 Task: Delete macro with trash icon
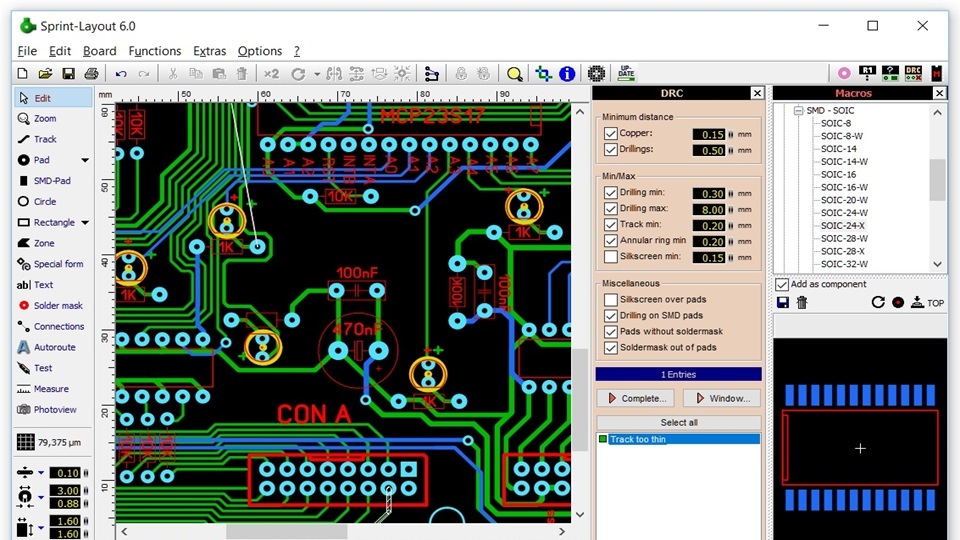[x=802, y=302]
